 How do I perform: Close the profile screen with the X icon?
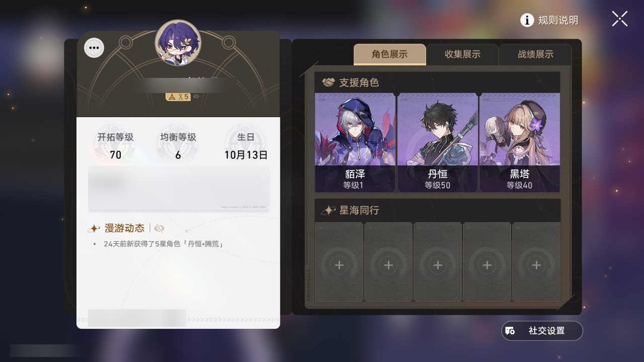click(x=620, y=19)
